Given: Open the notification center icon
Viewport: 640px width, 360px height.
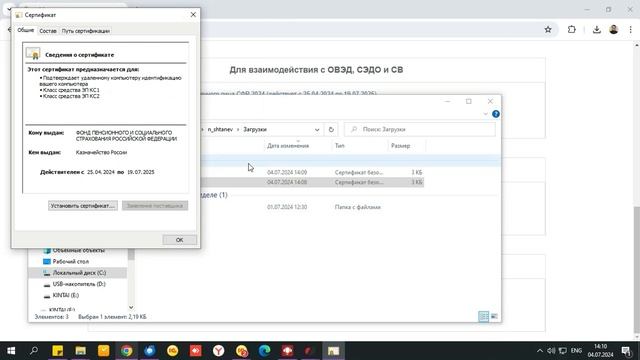Looking at the screenshot, I should click(x=627, y=351).
